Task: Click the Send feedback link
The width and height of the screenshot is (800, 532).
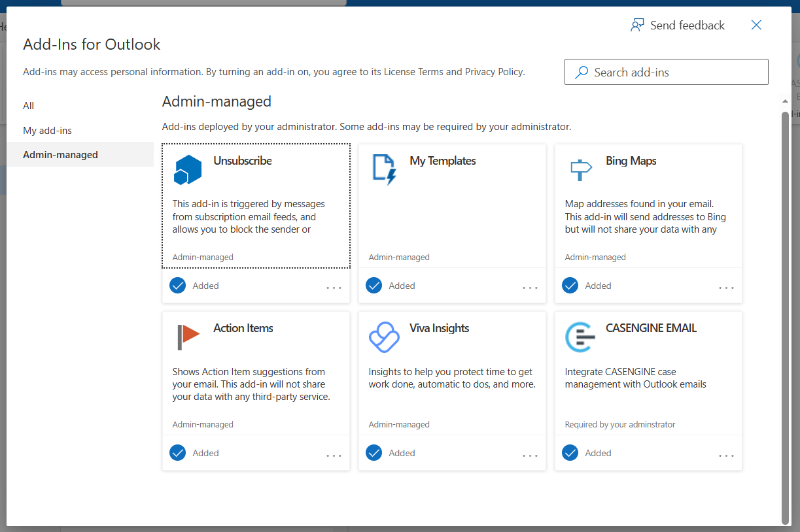Action: coord(677,25)
